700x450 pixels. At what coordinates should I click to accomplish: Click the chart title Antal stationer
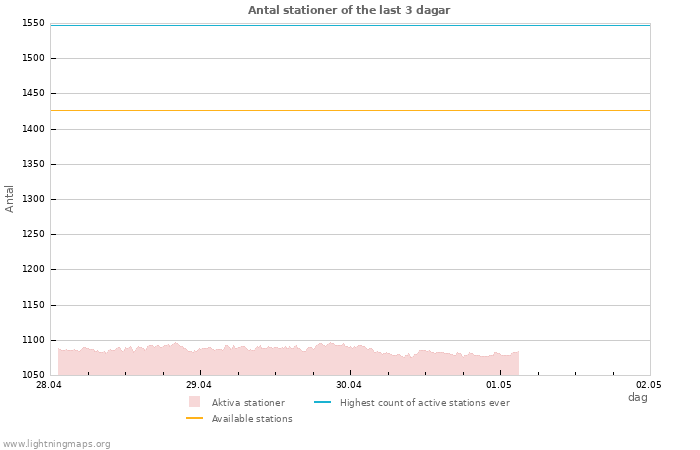(349, 10)
